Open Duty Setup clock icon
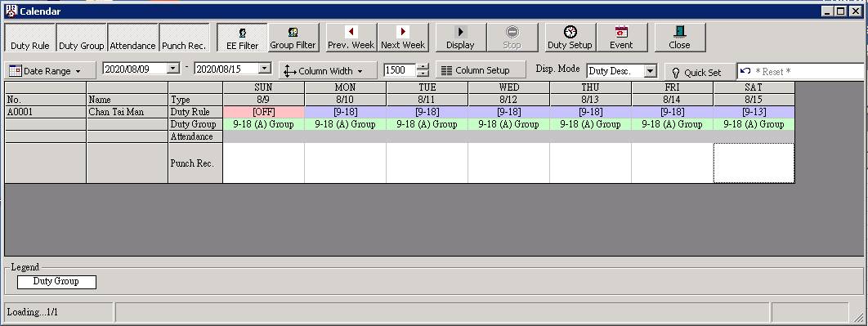 point(570,32)
